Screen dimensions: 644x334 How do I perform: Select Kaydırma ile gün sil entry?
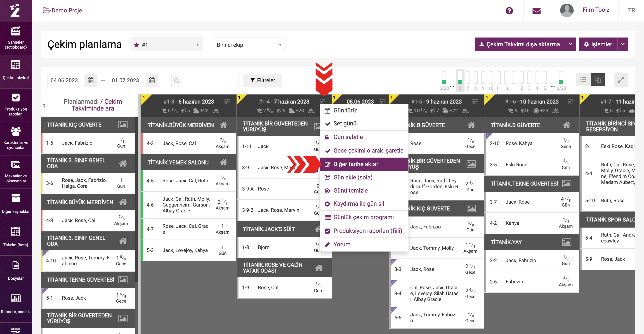[364, 204]
